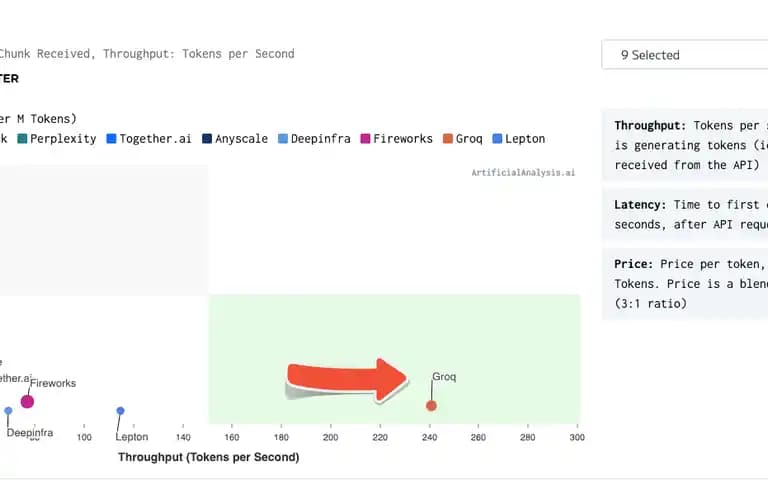Select the Deepinfra light blue data point
Image resolution: width=768 pixels, height=480 pixels.
click(8, 410)
